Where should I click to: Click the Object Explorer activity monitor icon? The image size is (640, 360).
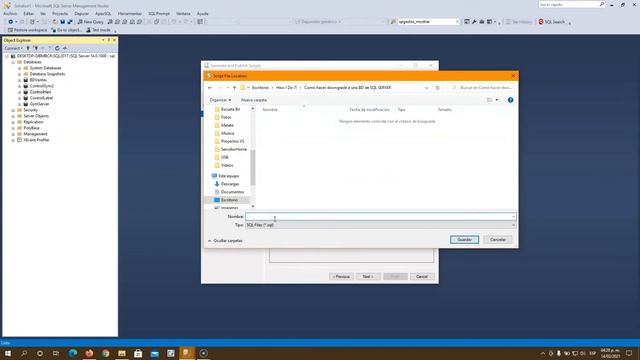(64, 48)
